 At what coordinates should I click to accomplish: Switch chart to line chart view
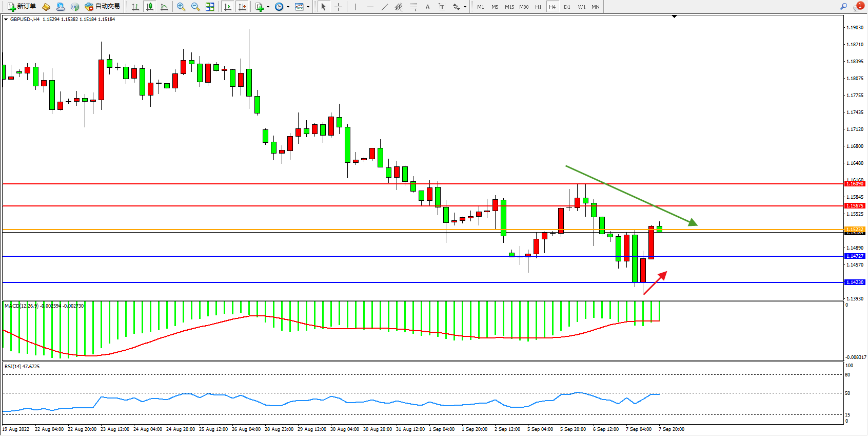click(164, 7)
